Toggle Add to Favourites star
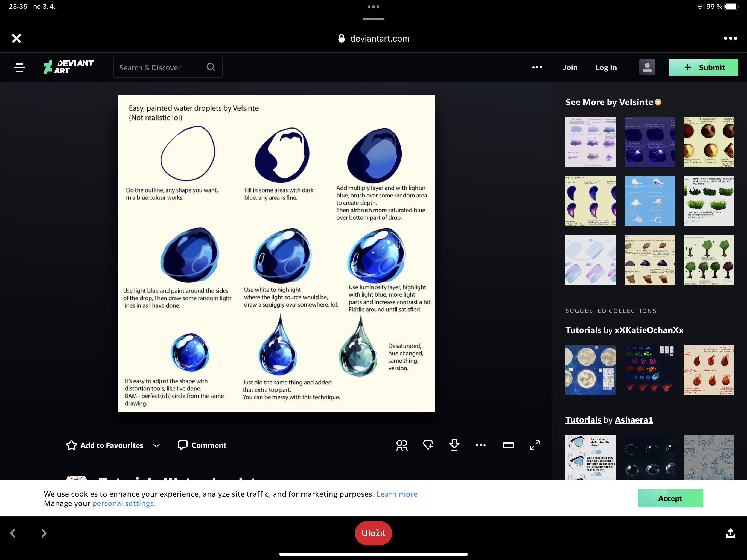 click(x=72, y=445)
